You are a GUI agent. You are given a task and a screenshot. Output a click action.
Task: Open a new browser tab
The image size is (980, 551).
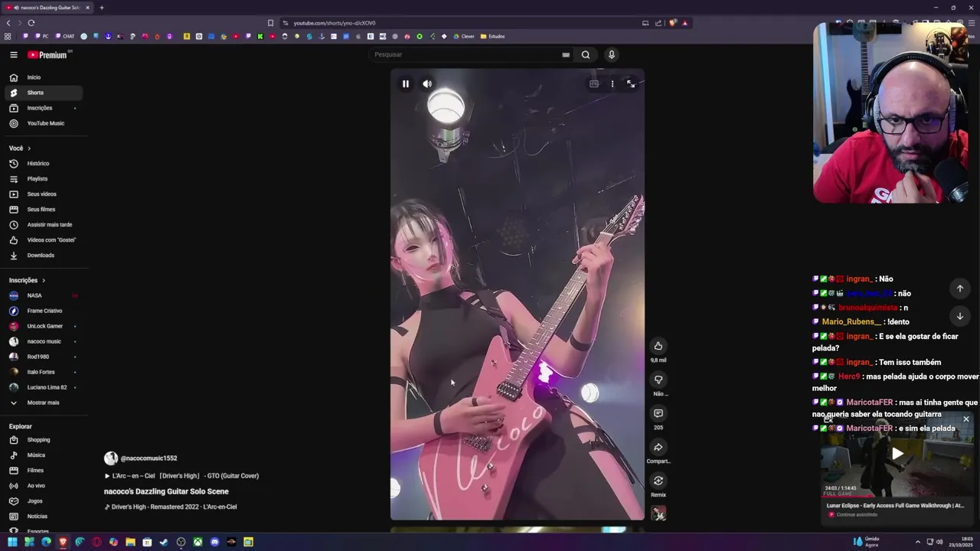102,8
